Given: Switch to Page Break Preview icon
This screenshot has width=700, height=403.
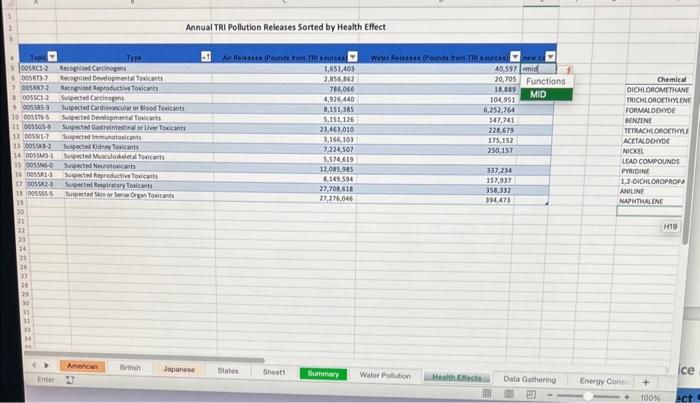Looking at the screenshot, I should pyautogui.click(x=531, y=394).
